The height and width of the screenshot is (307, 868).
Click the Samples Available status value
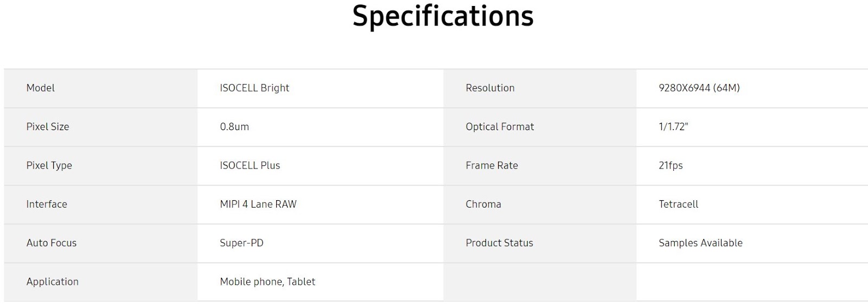(700, 243)
